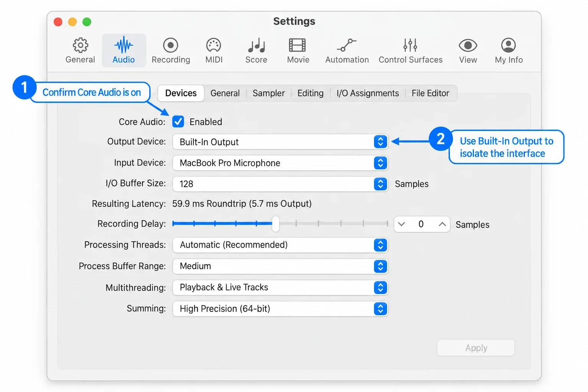Change the I/O Buffer Size dropdown
The image size is (588, 392).
tap(280, 184)
